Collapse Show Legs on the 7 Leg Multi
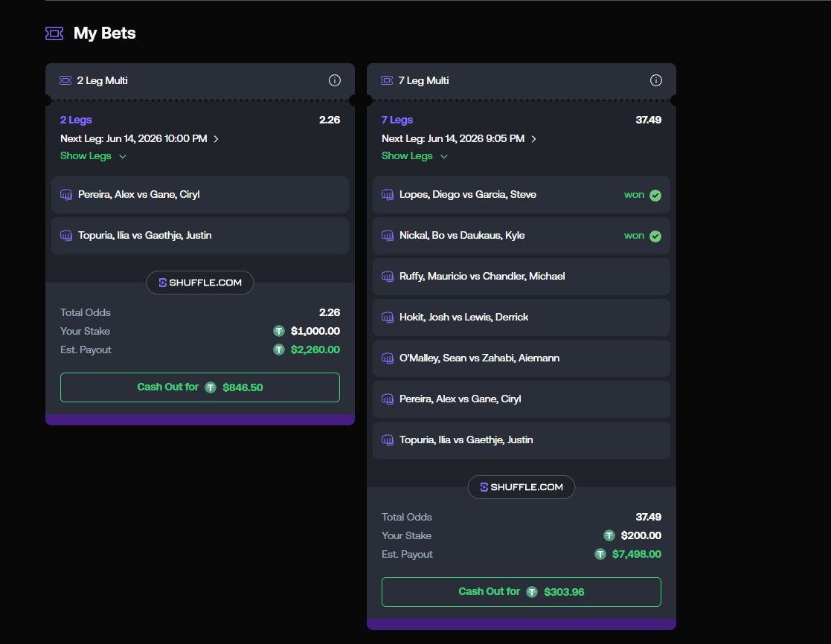The width and height of the screenshot is (831, 644). point(414,155)
